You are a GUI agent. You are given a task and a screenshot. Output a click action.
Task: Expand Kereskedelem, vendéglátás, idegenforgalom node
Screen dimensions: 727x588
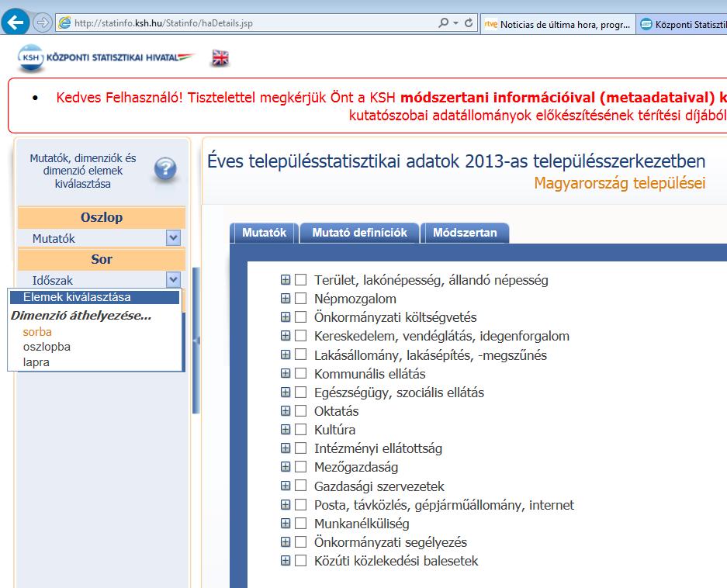tap(286, 336)
